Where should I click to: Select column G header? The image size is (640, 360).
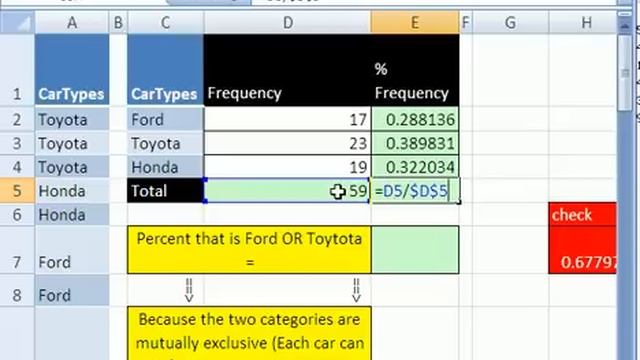pos(510,23)
